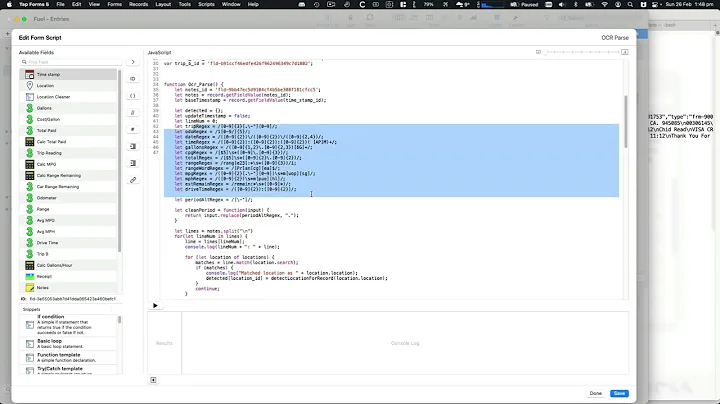Select the Gallons number field
720x404 pixels.
pos(69,108)
